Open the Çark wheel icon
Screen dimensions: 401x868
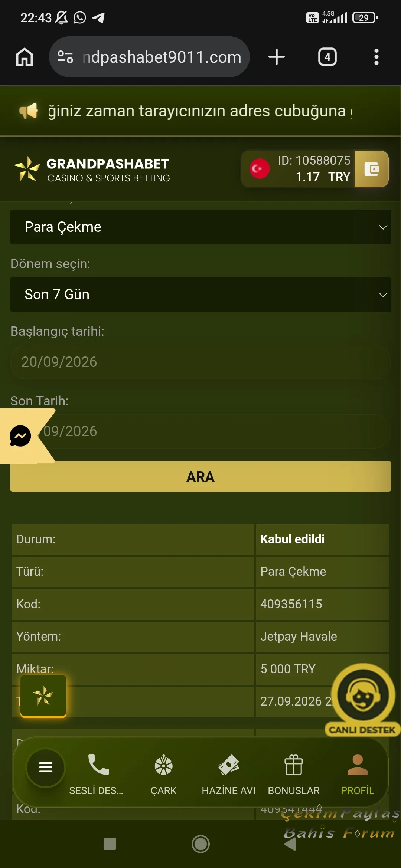(x=163, y=765)
